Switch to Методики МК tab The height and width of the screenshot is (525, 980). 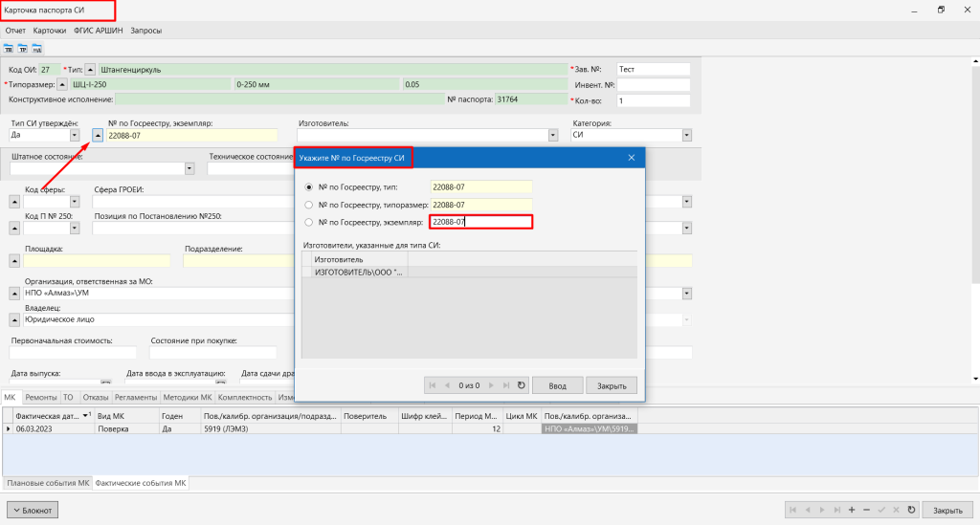(188, 397)
